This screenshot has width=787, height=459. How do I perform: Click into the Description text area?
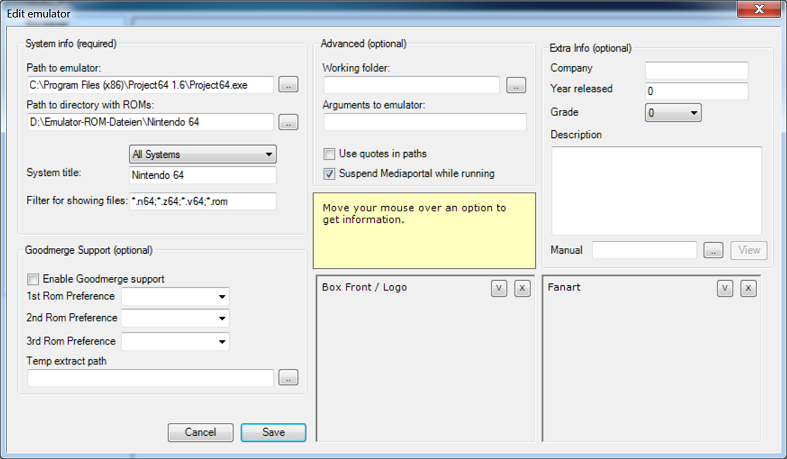[x=655, y=190]
